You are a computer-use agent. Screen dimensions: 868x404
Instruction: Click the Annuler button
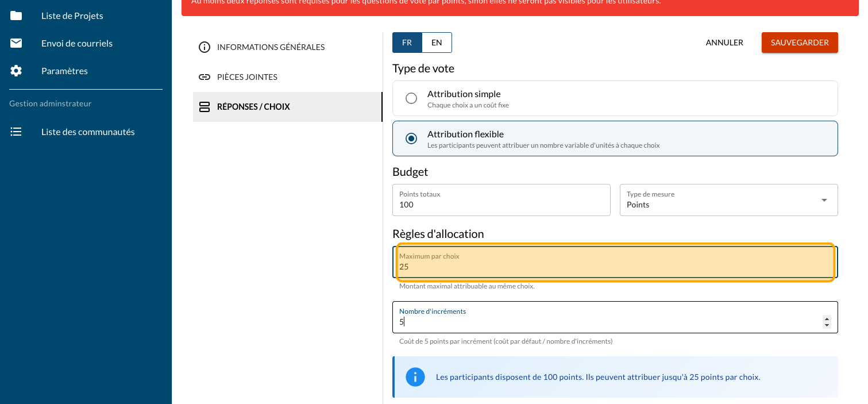(x=724, y=43)
